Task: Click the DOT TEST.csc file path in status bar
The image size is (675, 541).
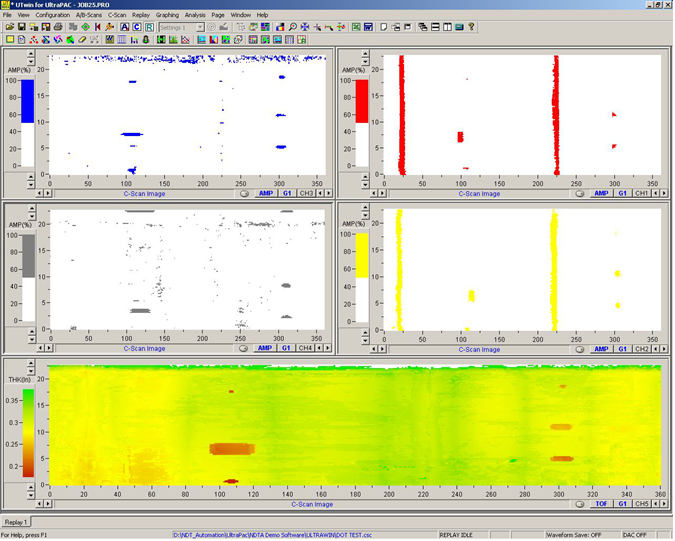Action: pyautogui.click(x=272, y=535)
